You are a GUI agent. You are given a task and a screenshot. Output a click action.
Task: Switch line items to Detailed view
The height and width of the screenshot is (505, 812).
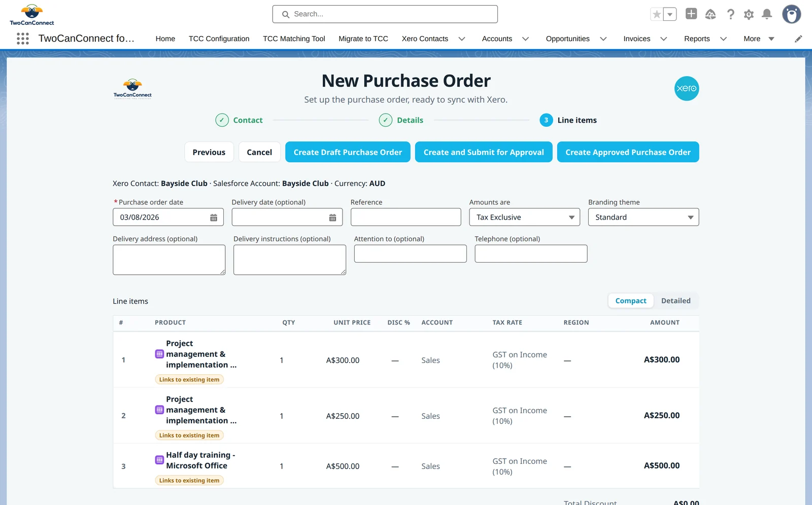point(675,301)
